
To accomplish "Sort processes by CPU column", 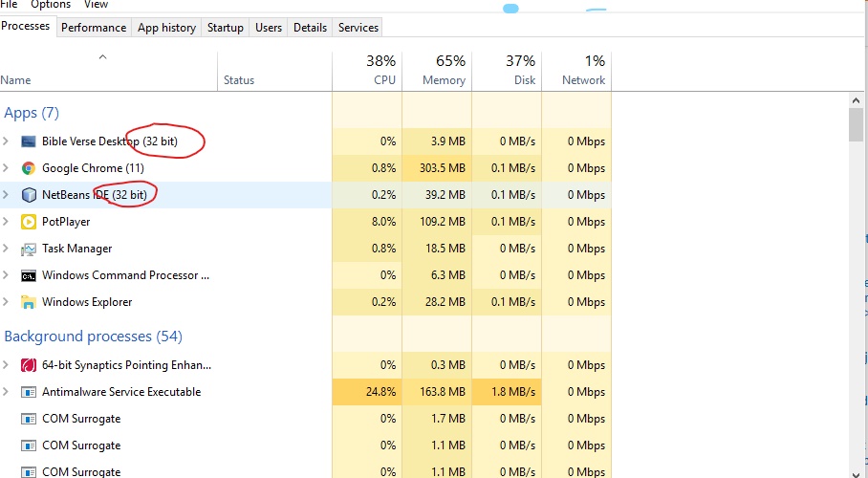I will (367, 71).
